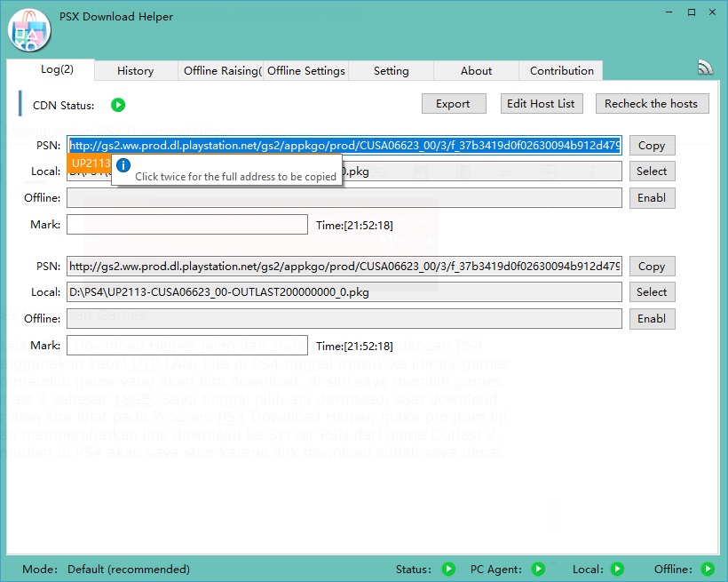Viewport: 728px width, 582px height.
Task: Minimize the PSX Download Helper window
Action: [669, 12]
